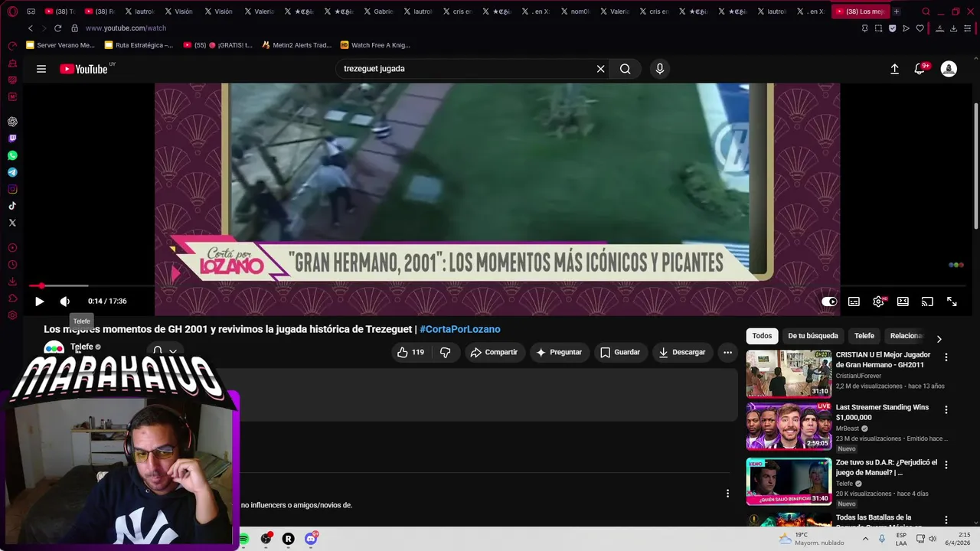Go to the YouTube home logo

click(83, 69)
